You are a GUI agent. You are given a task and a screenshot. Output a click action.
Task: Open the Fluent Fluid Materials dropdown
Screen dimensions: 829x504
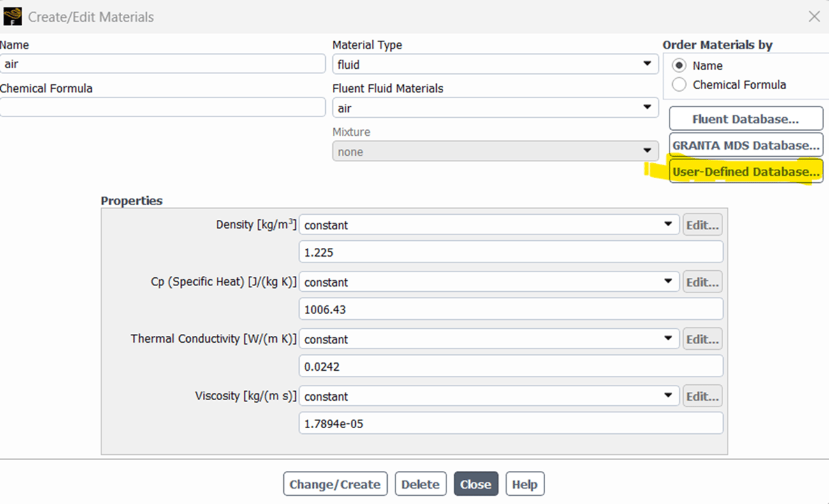tap(646, 107)
